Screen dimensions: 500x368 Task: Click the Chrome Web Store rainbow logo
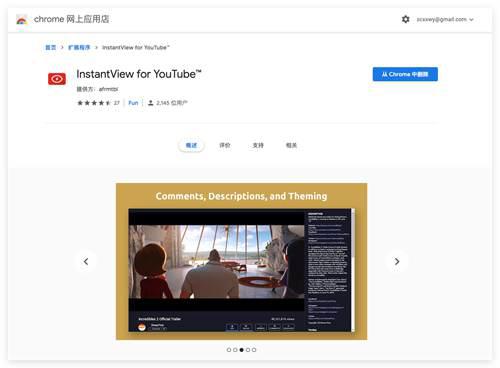[22, 20]
